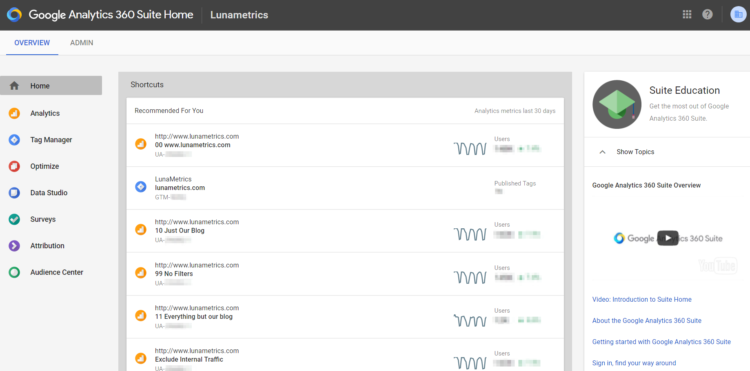Collapse the Show Topics chevron

pyautogui.click(x=603, y=152)
